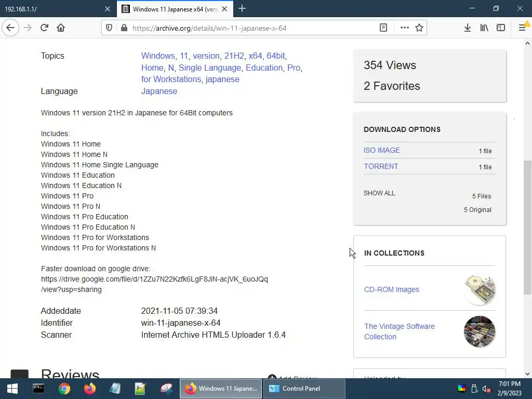Open the for Workstations topic link
Image resolution: width=532 pixels, height=399 pixels.
coord(171,79)
